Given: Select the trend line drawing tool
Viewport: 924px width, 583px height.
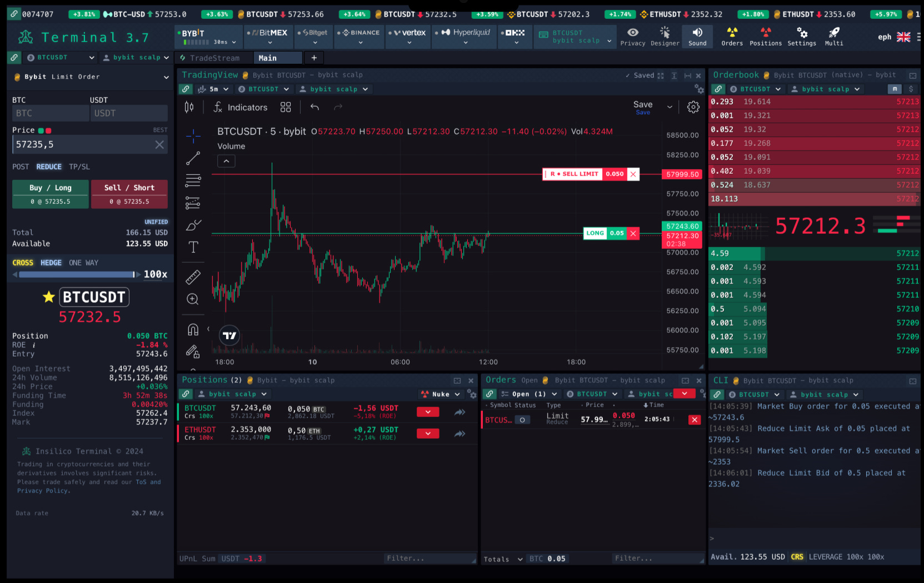Looking at the screenshot, I should (x=193, y=158).
